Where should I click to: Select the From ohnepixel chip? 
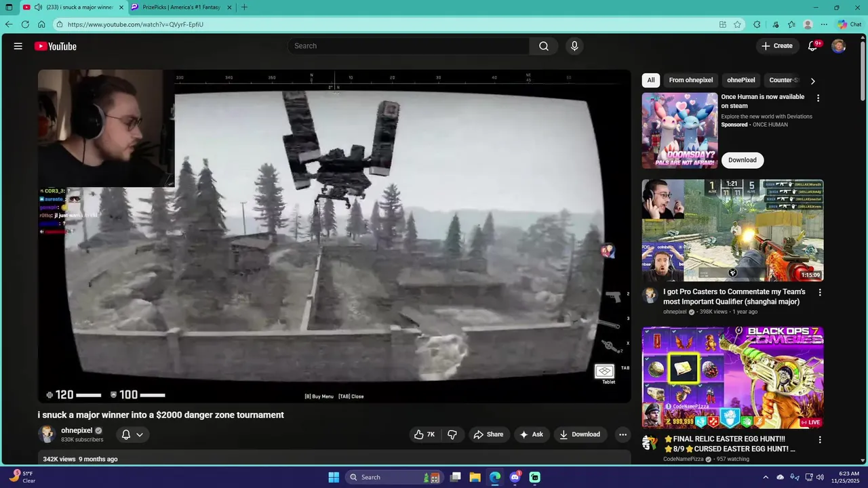[x=691, y=80]
